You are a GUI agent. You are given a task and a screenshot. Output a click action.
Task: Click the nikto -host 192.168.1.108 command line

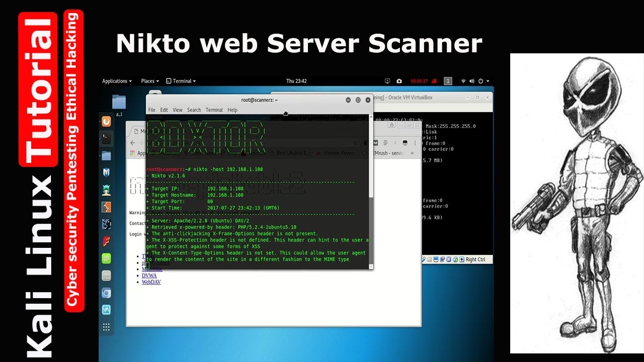[205, 169]
